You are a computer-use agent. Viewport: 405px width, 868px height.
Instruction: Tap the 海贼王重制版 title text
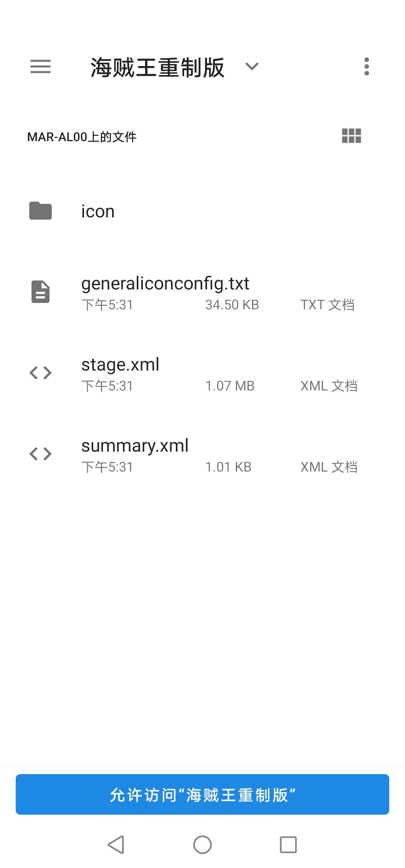pyautogui.click(x=157, y=68)
